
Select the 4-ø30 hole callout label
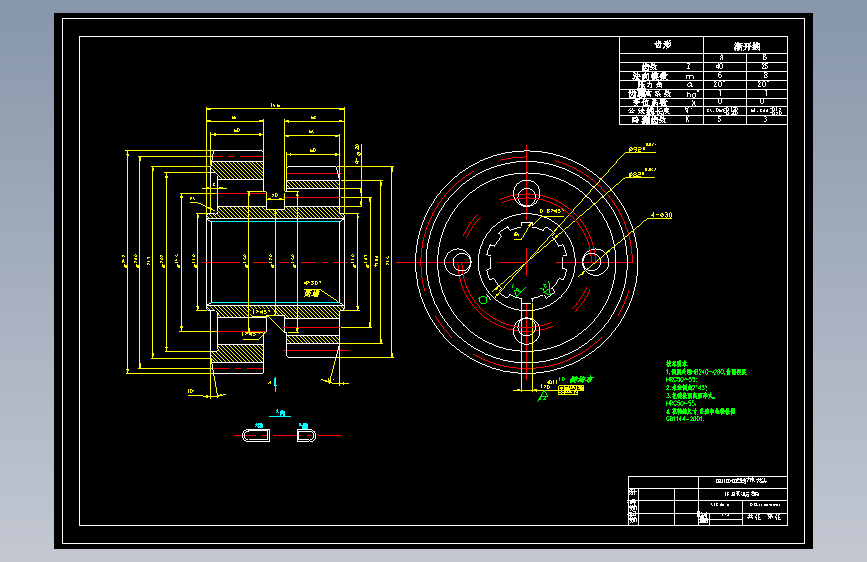pos(661,215)
